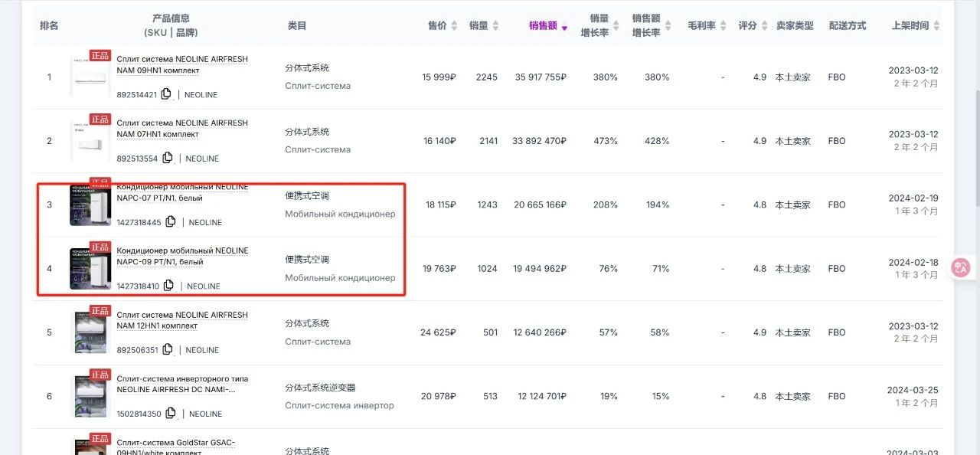Open NAPC-07 PT/N1 mobile conditioner link

pos(182,193)
